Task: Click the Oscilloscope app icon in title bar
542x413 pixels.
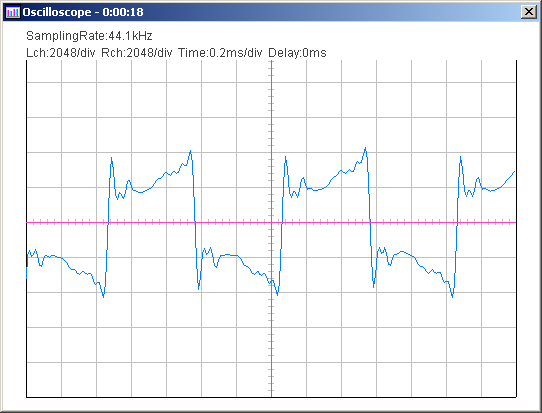Action: pyautogui.click(x=13, y=12)
